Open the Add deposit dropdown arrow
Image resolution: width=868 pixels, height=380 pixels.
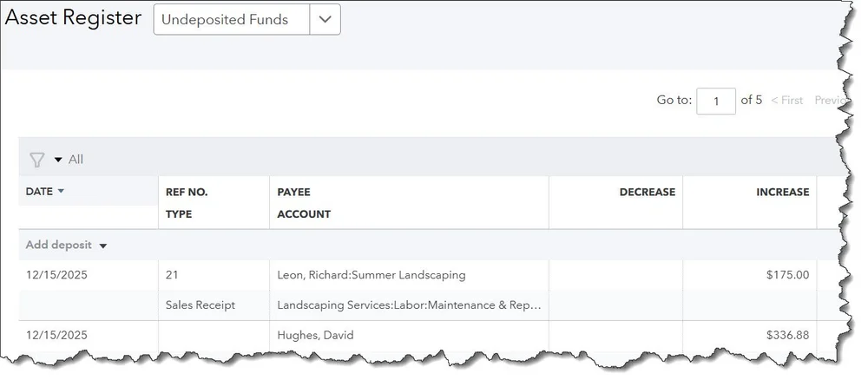[103, 246]
